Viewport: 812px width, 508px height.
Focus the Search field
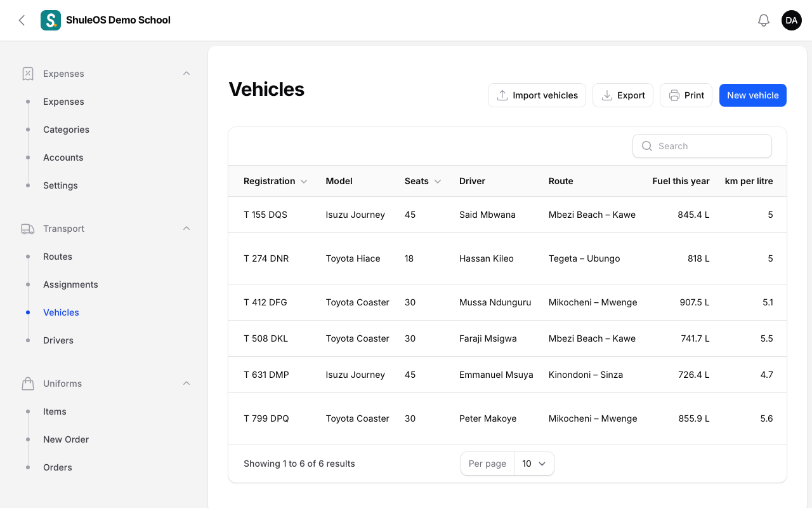pos(702,146)
